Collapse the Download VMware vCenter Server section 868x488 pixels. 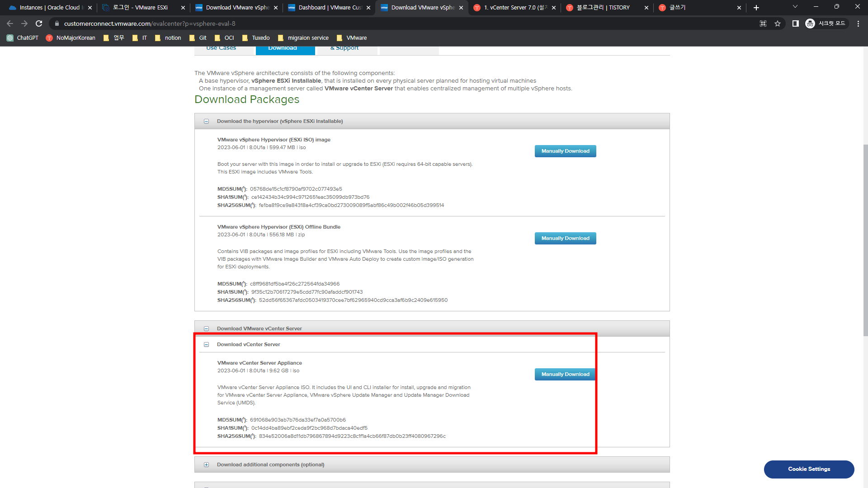coord(206,328)
